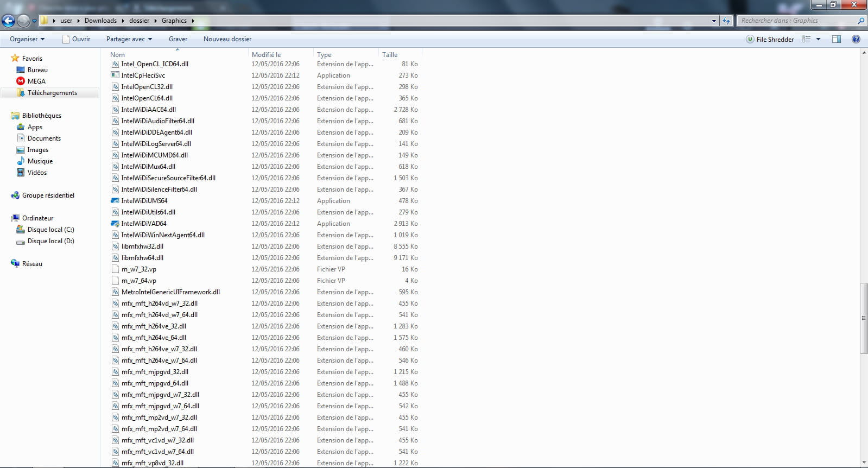Open 'Groupe résidentiel' in the navigation pane
The height and width of the screenshot is (468, 868).
point(48,195)
